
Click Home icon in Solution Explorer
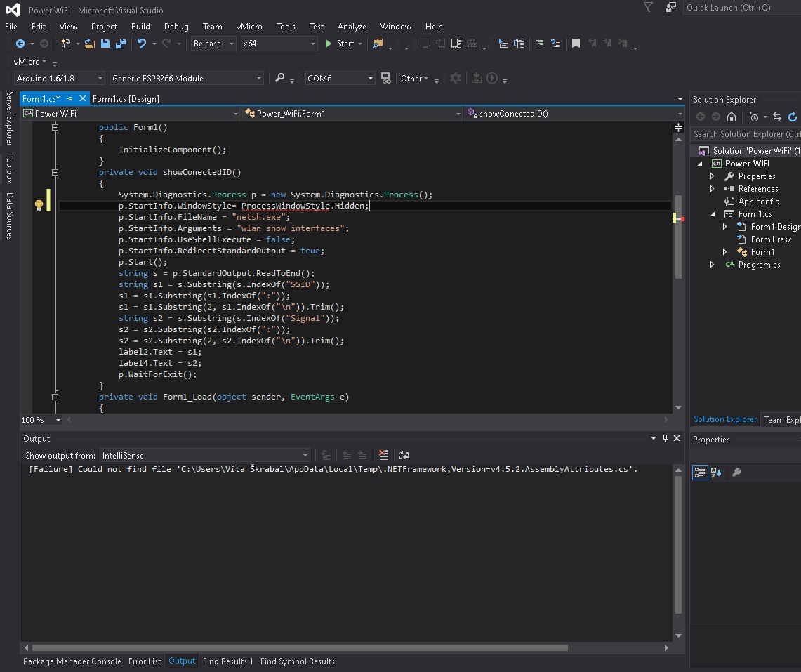(732, 117)
